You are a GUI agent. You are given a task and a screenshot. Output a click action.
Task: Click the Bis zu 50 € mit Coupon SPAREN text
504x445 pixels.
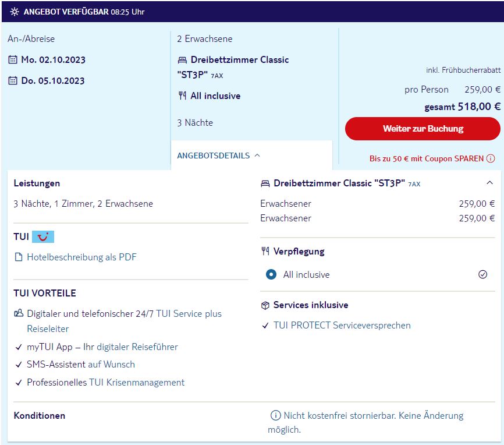[x=427, y=158]
